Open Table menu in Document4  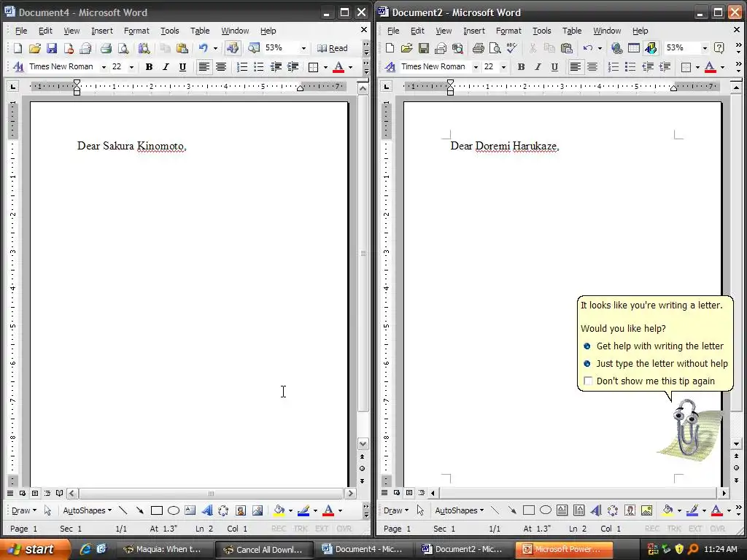tap(200, 31)
